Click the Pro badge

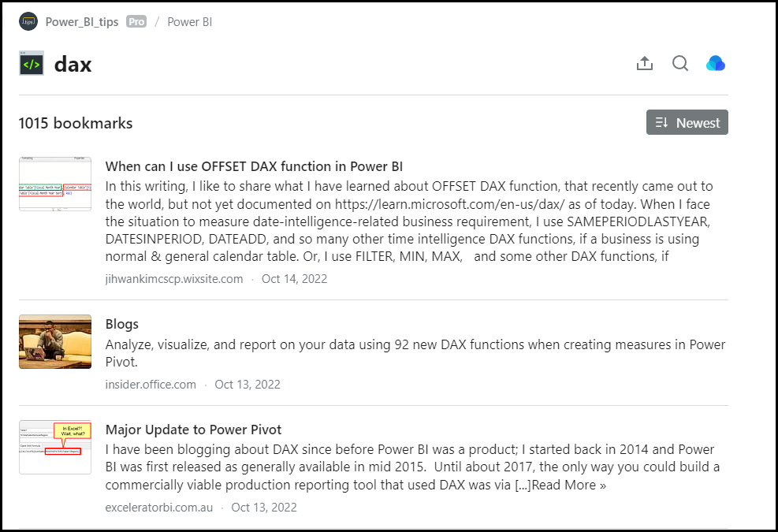click(x=136, y=22)
